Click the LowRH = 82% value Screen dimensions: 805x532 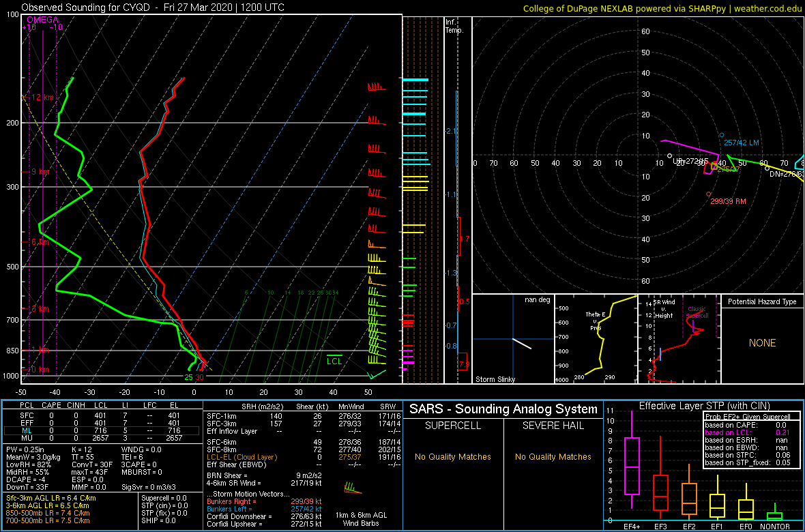click(x=30, y=464)
